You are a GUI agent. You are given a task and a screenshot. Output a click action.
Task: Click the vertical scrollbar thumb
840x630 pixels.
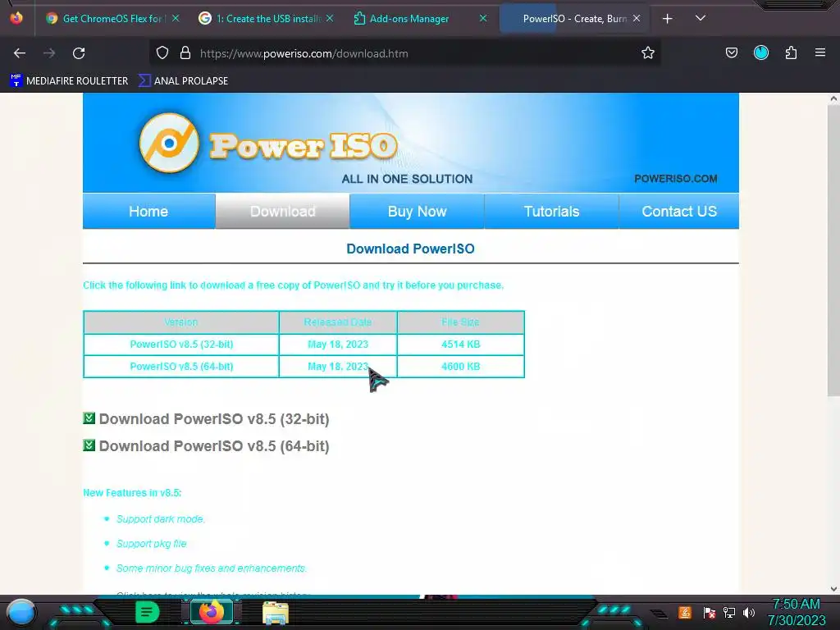[833, 251]
